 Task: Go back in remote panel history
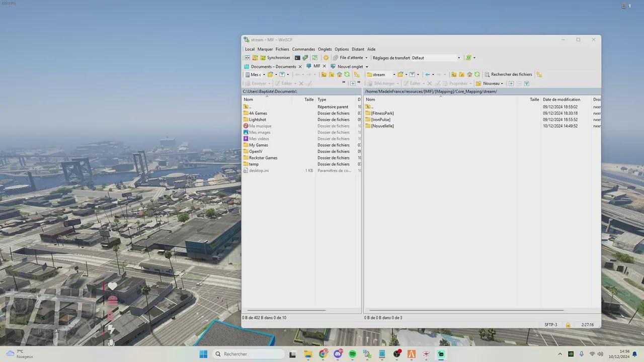(x=427, y=74)
